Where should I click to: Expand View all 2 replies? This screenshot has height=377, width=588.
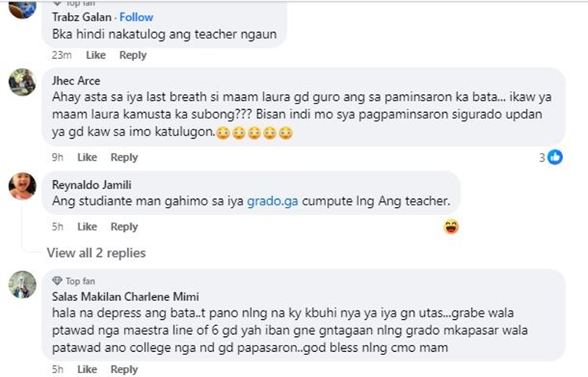[x=96, y=252]
